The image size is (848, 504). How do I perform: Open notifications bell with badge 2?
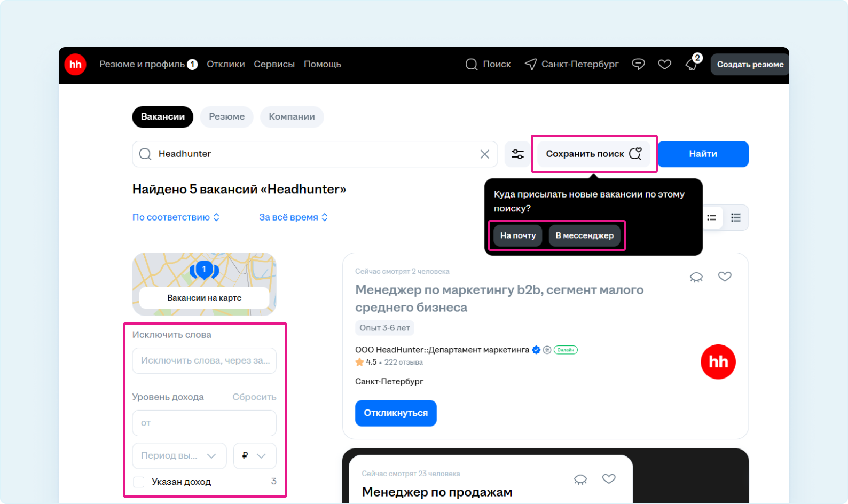pos(693,64)
